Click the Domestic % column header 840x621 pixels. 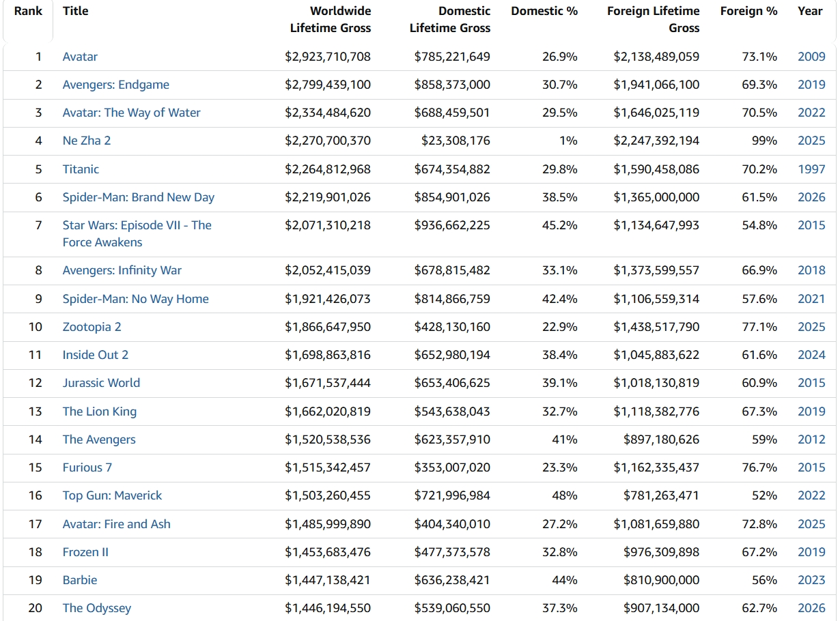544,11
